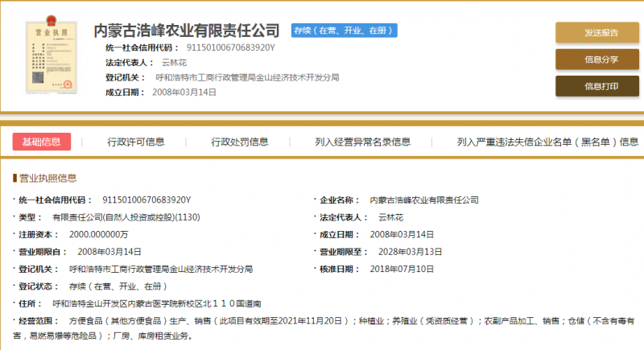This screenshot has width=644, height=350.
Task: Open 列入严重违法失信企业名单(黑名单)信息 tab
Action: 547,142
